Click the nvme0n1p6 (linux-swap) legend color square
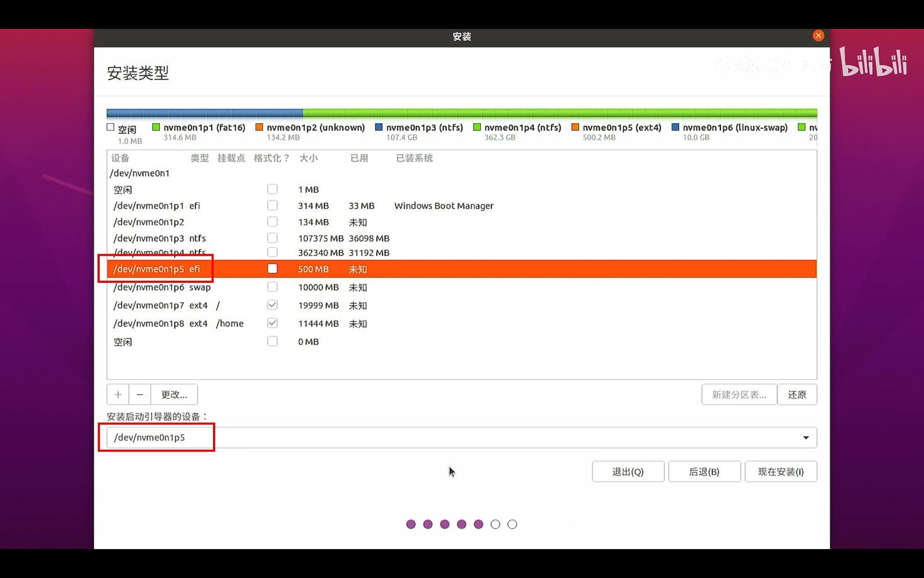This screenshot has height=578, width=924. 675,127
